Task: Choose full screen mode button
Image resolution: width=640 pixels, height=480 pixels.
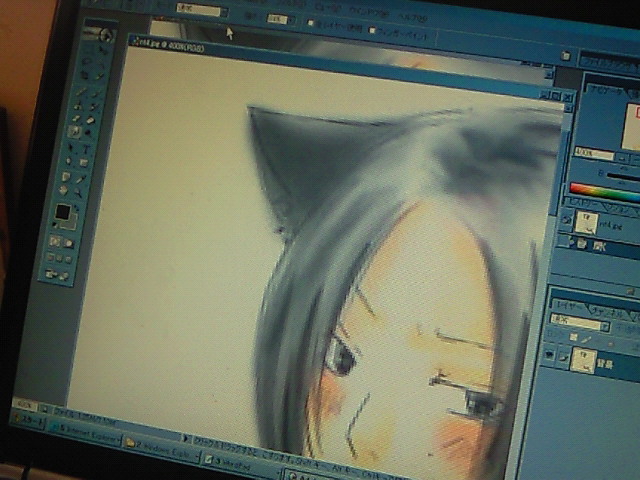Action: 68,260
